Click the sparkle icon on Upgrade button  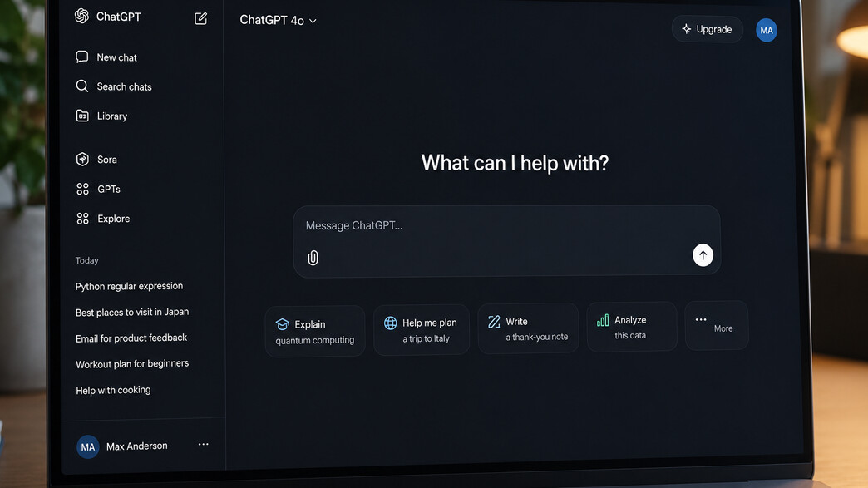pos(687,29)
